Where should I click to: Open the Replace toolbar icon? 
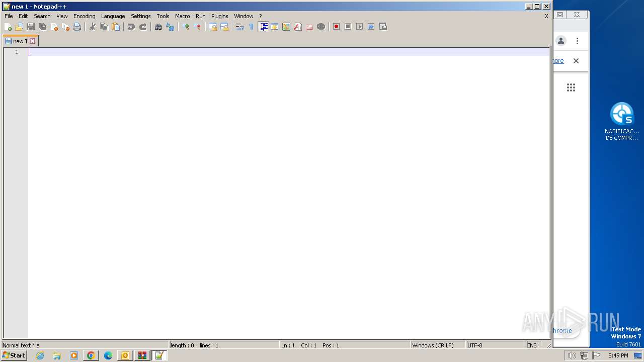click(x=170, y=27)
